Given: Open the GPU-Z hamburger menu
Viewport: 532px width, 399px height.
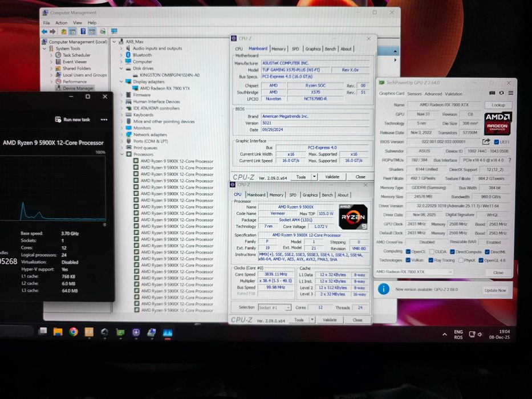Looking at the screenshot, I should (511, 93).
